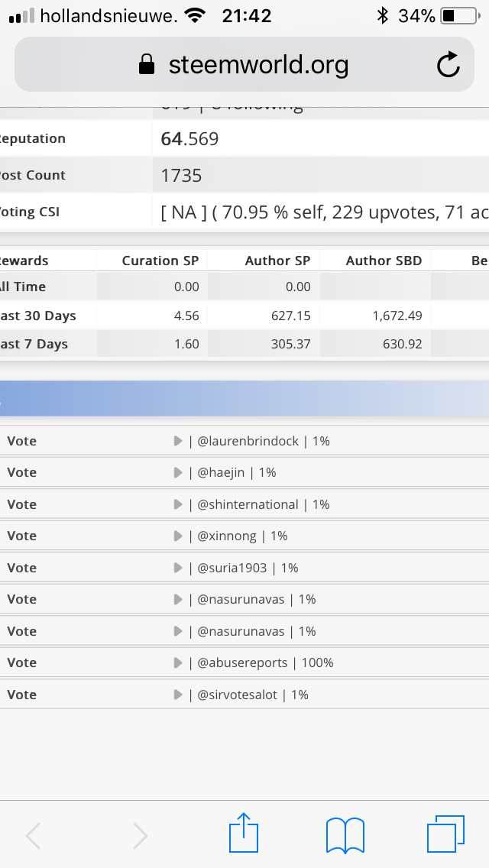Select the Last 7 Days rewards row
This screenshot has height=868, width=489.
coord(244,344)
